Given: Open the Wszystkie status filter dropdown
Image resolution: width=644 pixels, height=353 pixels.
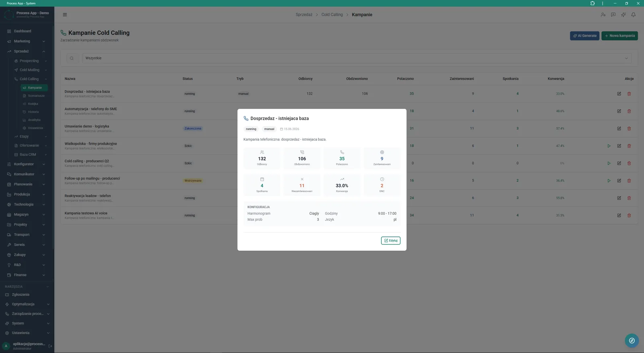Looking at the screenshot, I should [357, 58].
